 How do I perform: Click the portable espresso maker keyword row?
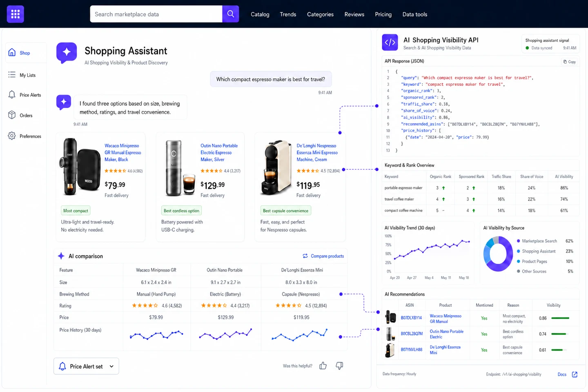coord(481,188)
